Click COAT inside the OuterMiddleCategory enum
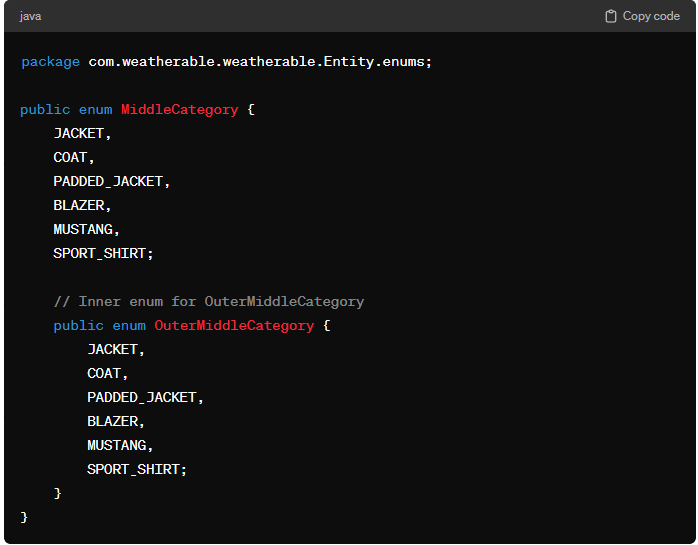The height and width of the screenshot is (545, 698). point(104,373)
